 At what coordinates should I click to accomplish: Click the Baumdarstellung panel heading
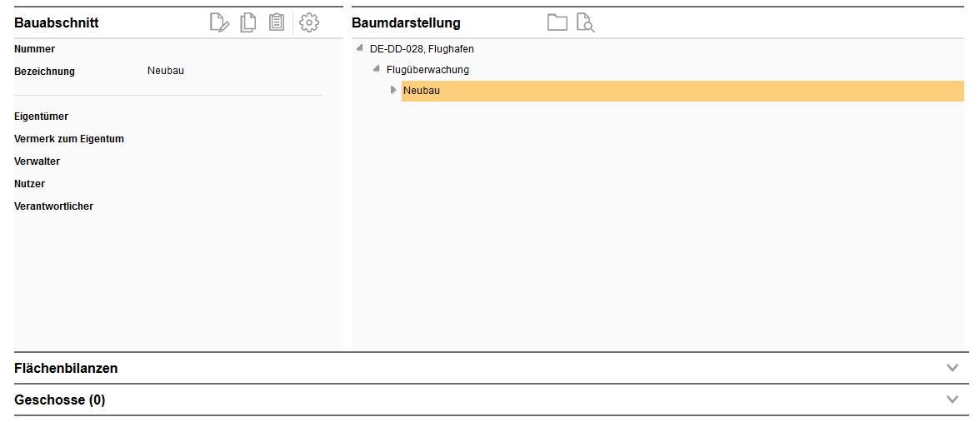tap(406, 22)
